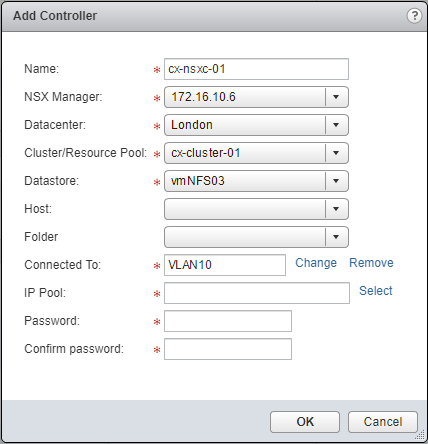Focus the empty IP Pool field
Screen dimensions: 428x444
click(257, 293)
